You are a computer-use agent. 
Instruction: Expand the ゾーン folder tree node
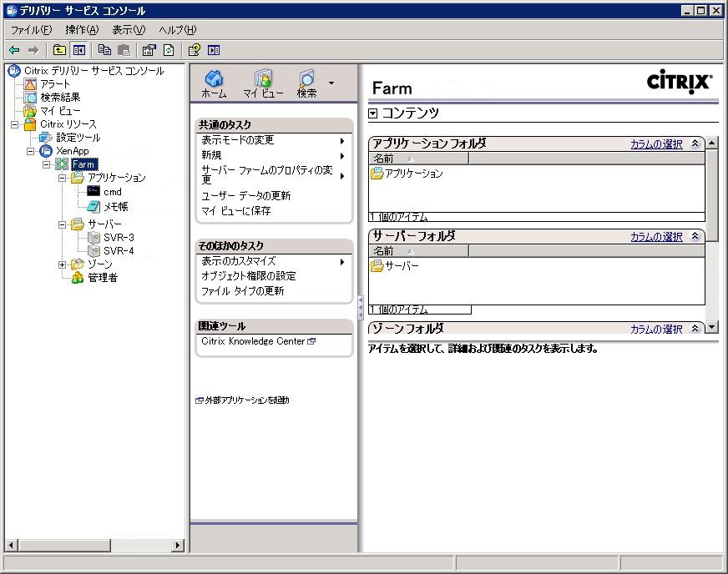63,264
